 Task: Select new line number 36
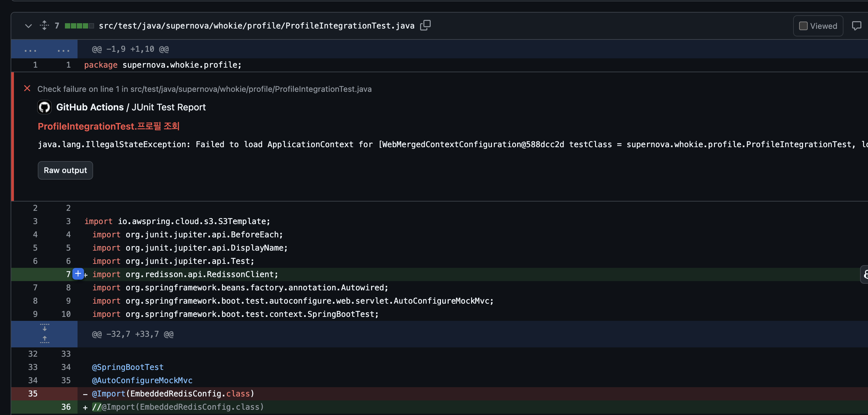(x=66, y=407)
